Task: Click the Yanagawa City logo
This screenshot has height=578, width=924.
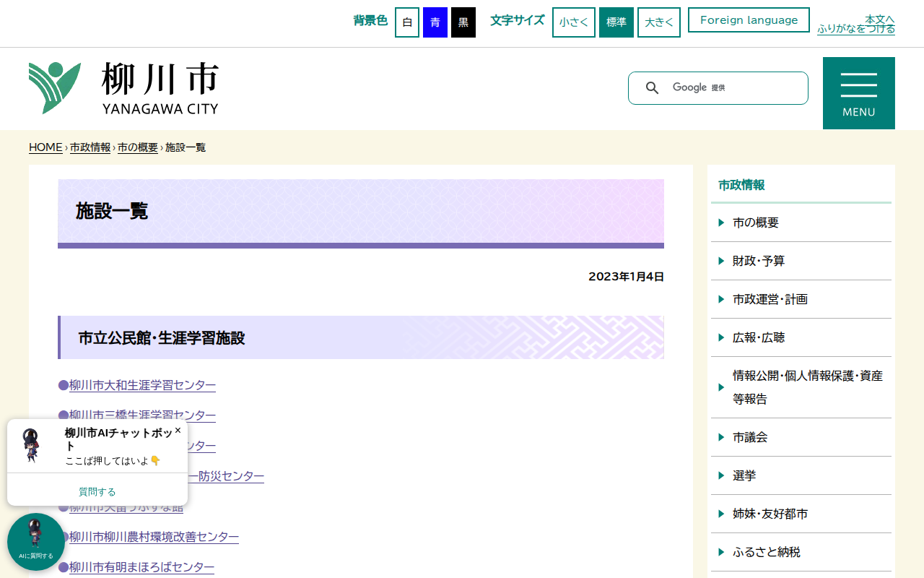Action: 123,88
